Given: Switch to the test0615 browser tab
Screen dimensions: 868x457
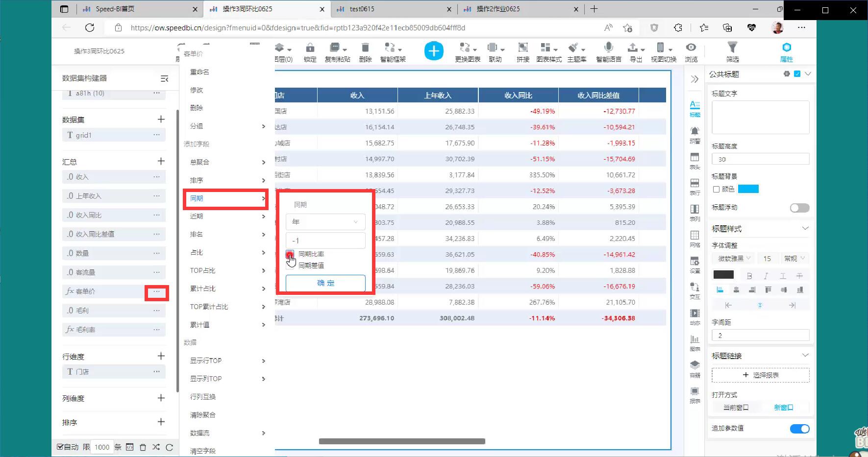Looking at the screenshot, I should click(x=362, y=9).
